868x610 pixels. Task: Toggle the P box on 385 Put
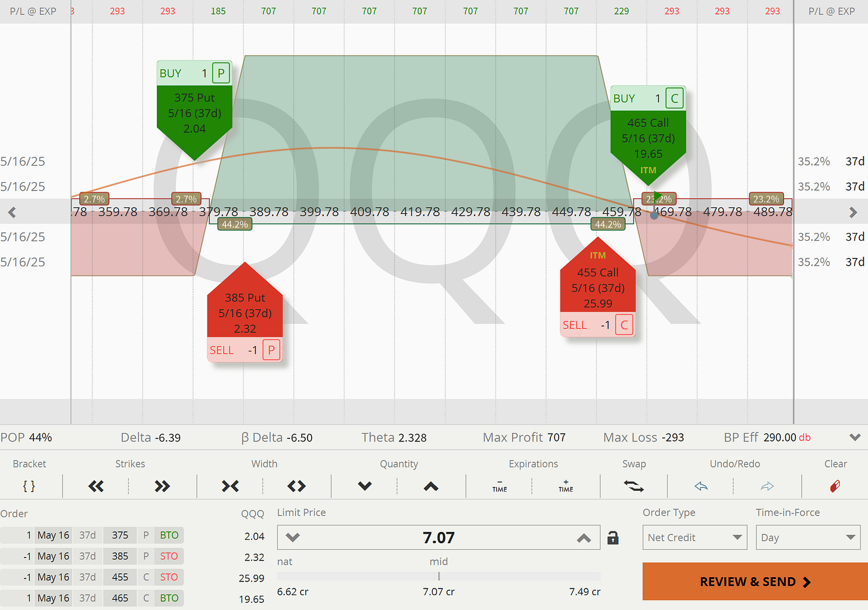pos(271,350)
